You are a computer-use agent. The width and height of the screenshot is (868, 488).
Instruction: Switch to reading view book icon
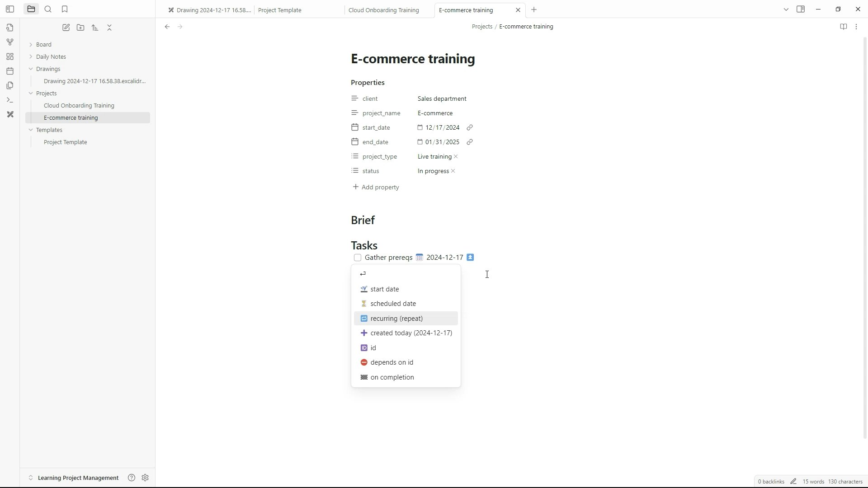coord(843,27)
